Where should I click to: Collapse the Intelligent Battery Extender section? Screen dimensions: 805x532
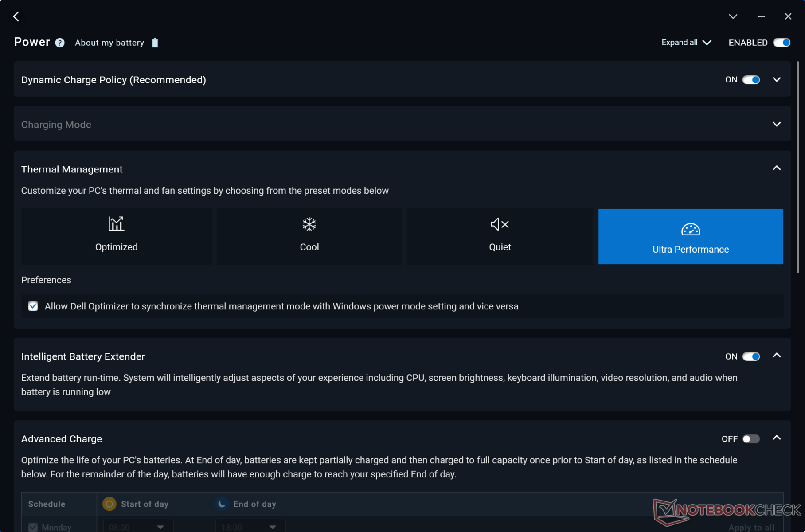(777, 356)
